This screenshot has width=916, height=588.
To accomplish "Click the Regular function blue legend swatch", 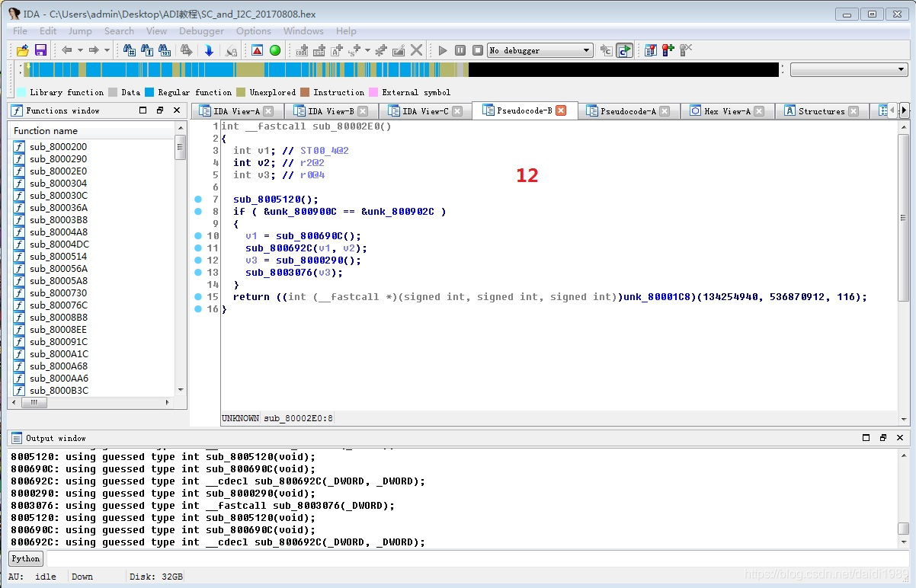I will [x=150, y=92].
